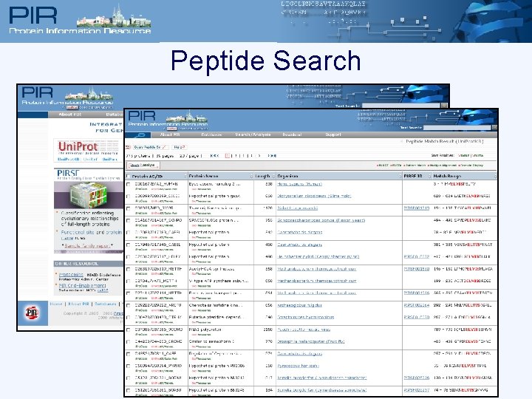
Task: Click the check & analyze button
Action: 143,166
